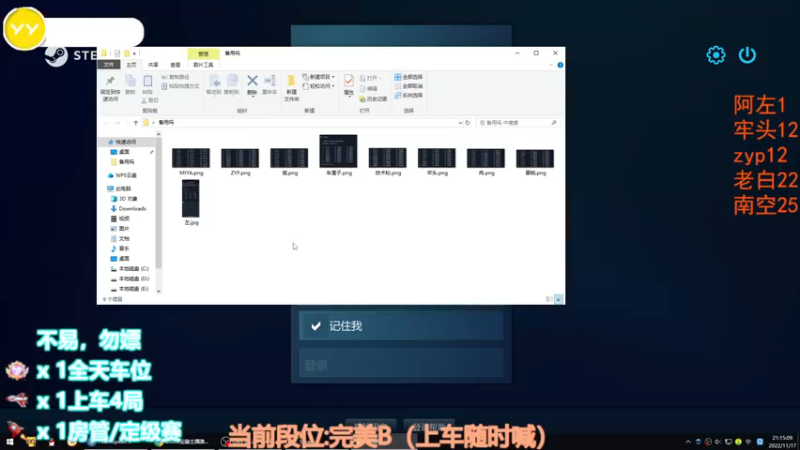800x450 pixels.
Task: Open Steam settings gear icon
Action: point(716,55)
